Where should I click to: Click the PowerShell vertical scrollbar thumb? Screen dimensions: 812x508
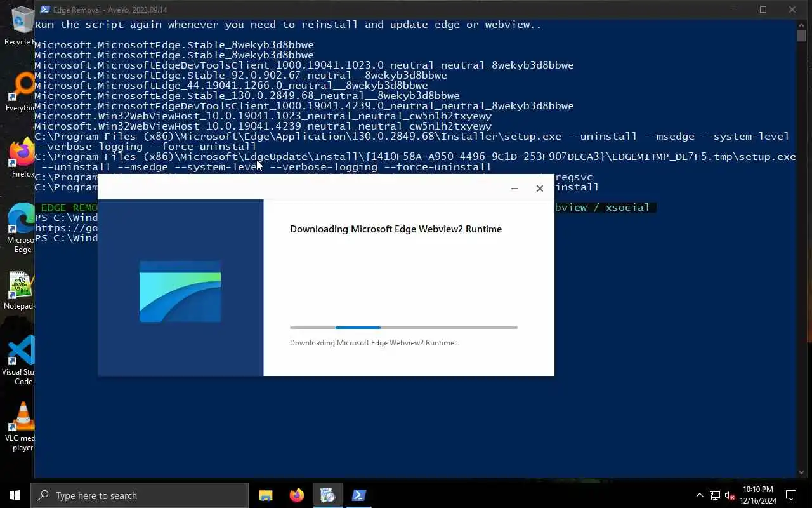point(802,36)
